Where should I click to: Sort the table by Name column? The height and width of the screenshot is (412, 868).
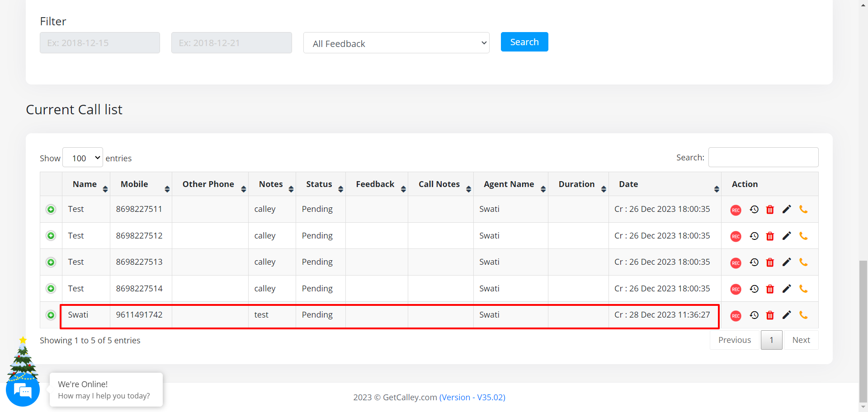[x=86, y=184]
